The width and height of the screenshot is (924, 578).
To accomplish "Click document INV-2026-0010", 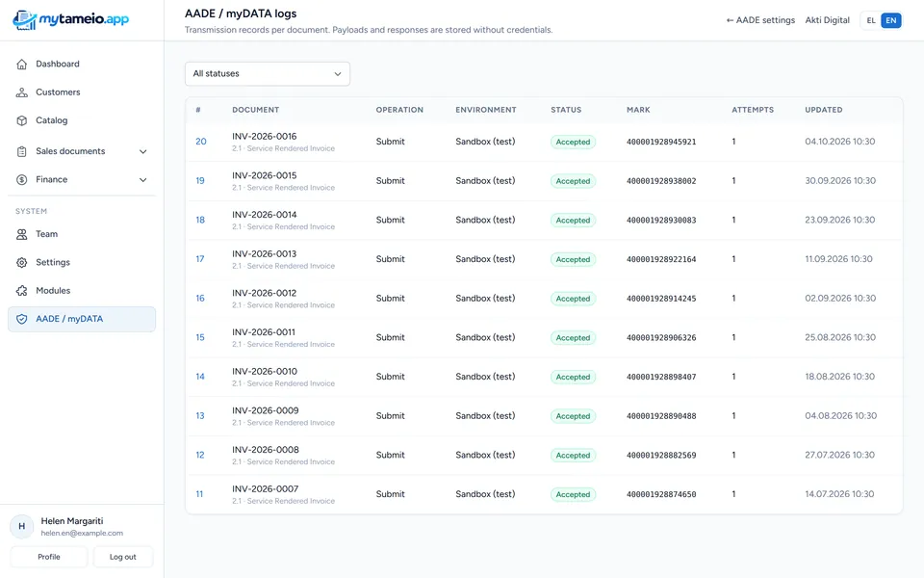I will point(265,372).
